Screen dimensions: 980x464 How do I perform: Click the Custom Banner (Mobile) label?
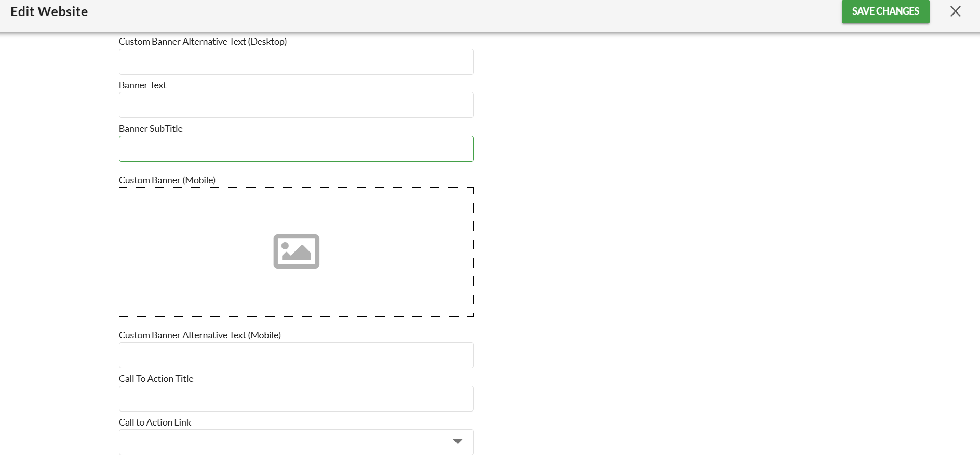(x=167, y=180)
